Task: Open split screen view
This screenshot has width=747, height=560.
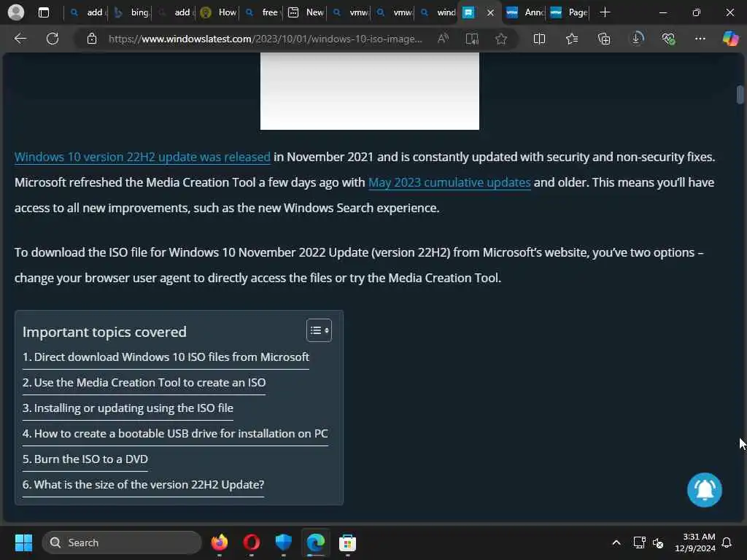Action: click(x=539, y=39)
